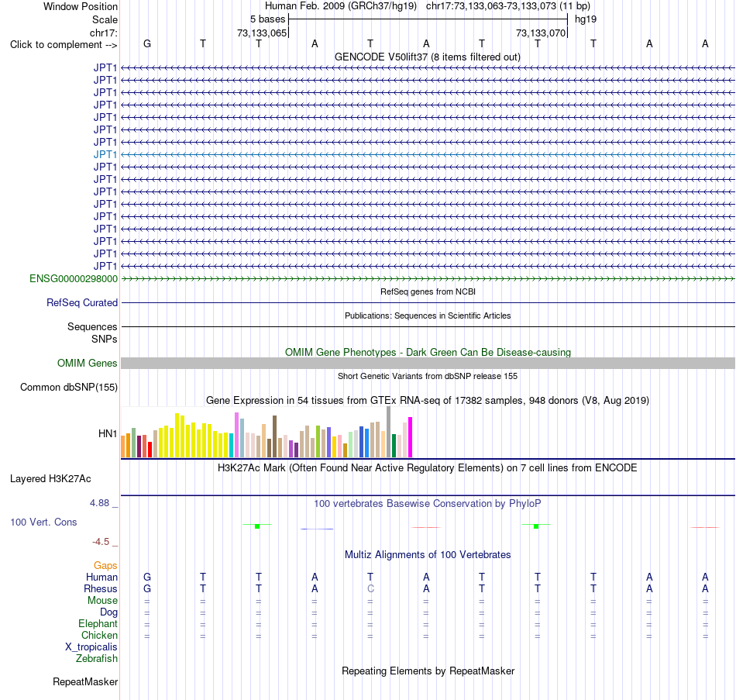Click the red bar in GTEx chart
The height and width of the screenshot is (700, 736).
(150, 449)
